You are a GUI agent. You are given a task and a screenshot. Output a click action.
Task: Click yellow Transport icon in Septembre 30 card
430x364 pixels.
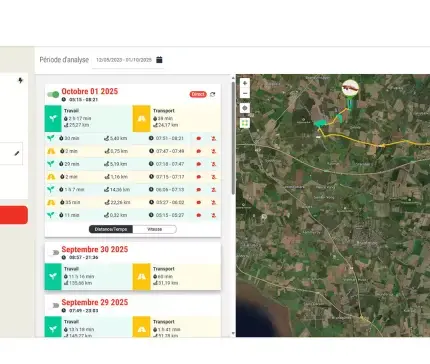click(141, 277)
